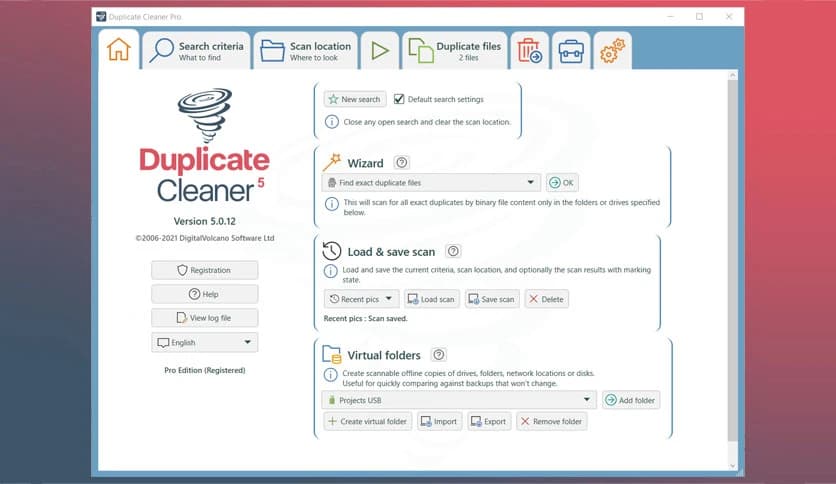Click the Virtual folders folder icon
The height and width of the screenshot is (484, 836).
click(332, 354)
